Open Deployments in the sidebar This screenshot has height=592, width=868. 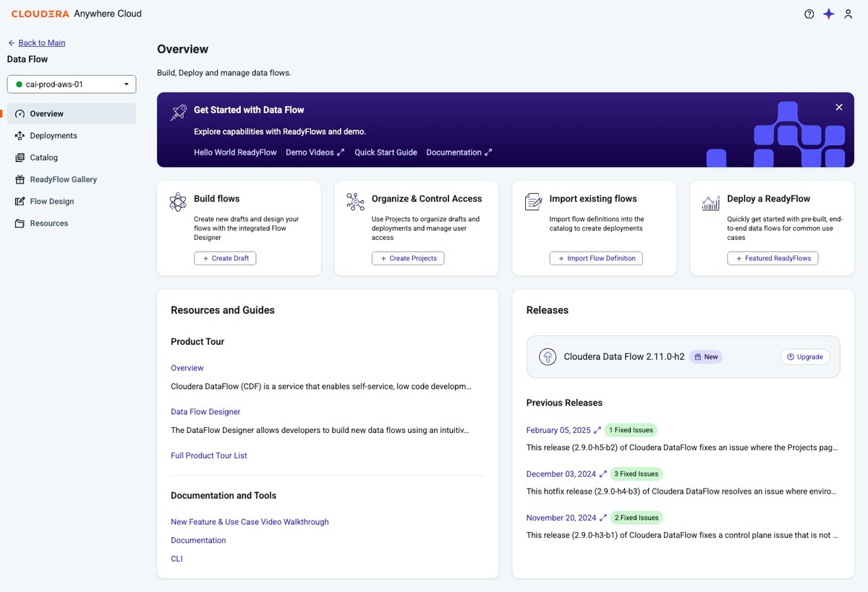point(72,136)
